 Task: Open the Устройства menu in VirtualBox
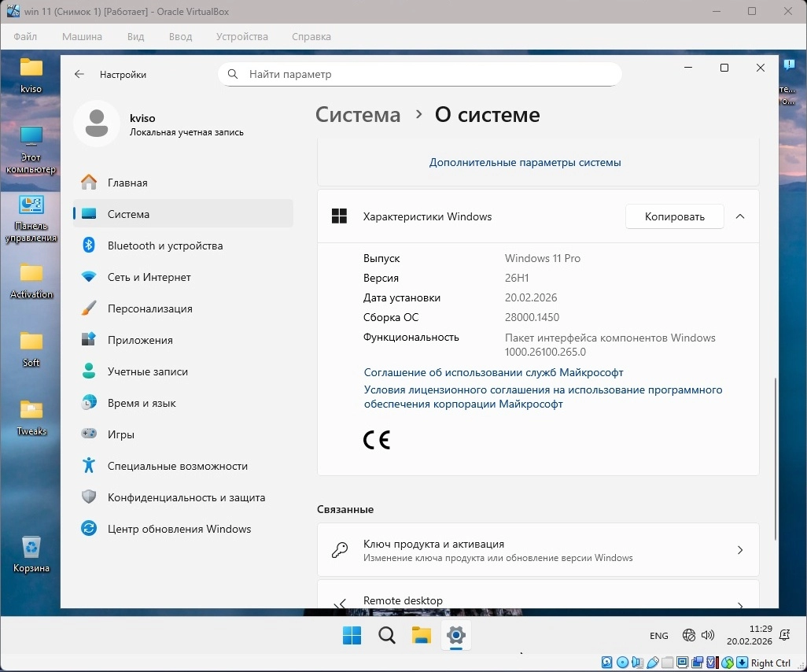pos(242,36)
